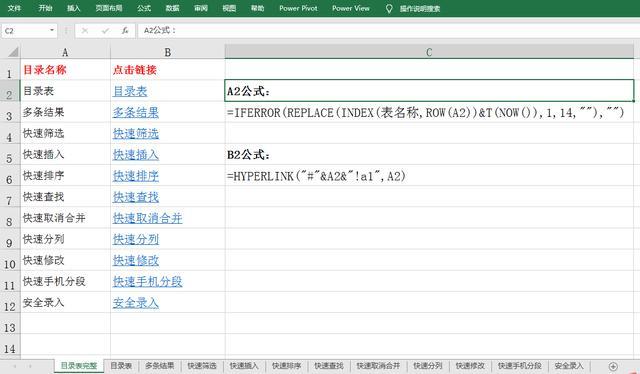The width and height of the screenshot is (640, 374).
Task: Click the formula bar containing A2公式
Action: (388, 31)
